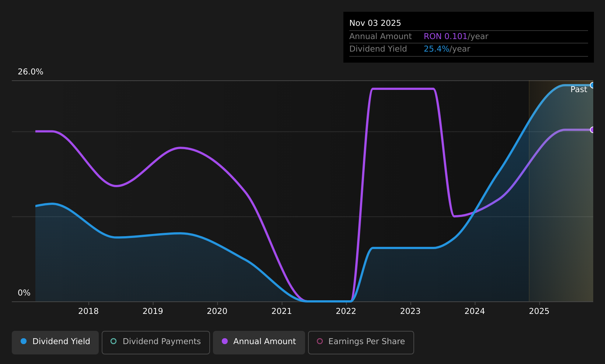Toggle the Dividend Yield series
Image resolution: width=605 pixels, height=364 pixels.
pyautogui.click(x=55, y=342)
